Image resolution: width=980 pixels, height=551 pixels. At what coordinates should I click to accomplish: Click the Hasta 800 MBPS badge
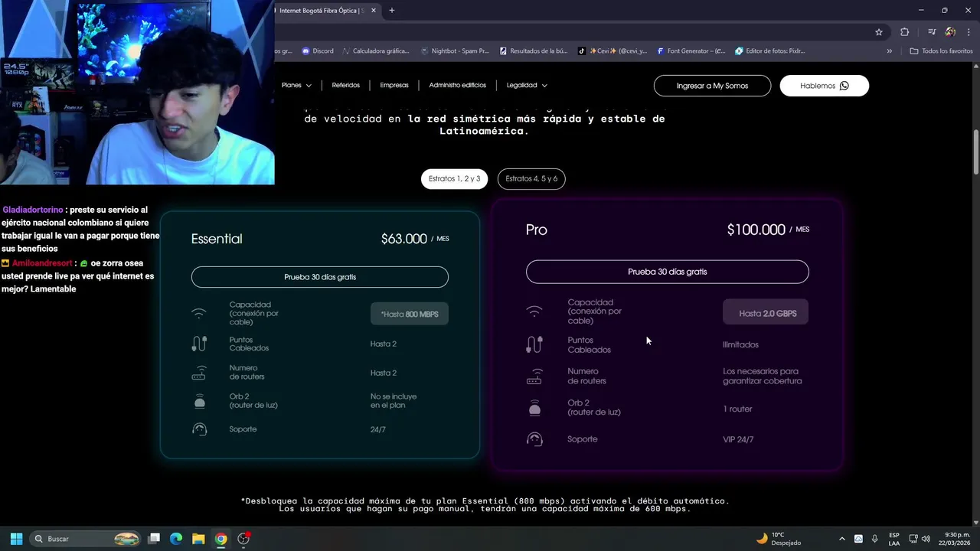click(410, 314)
